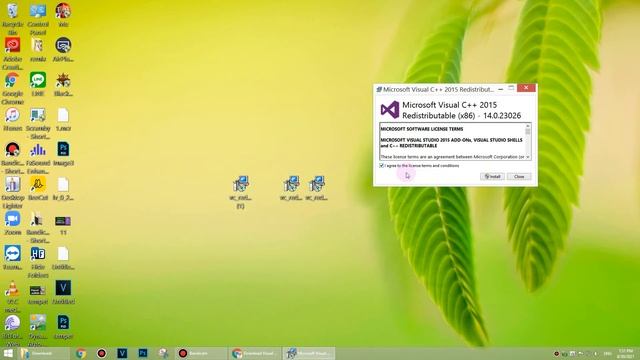
Task: Open the Vegas 'V' desktop icon
Action: coord(63,288)
